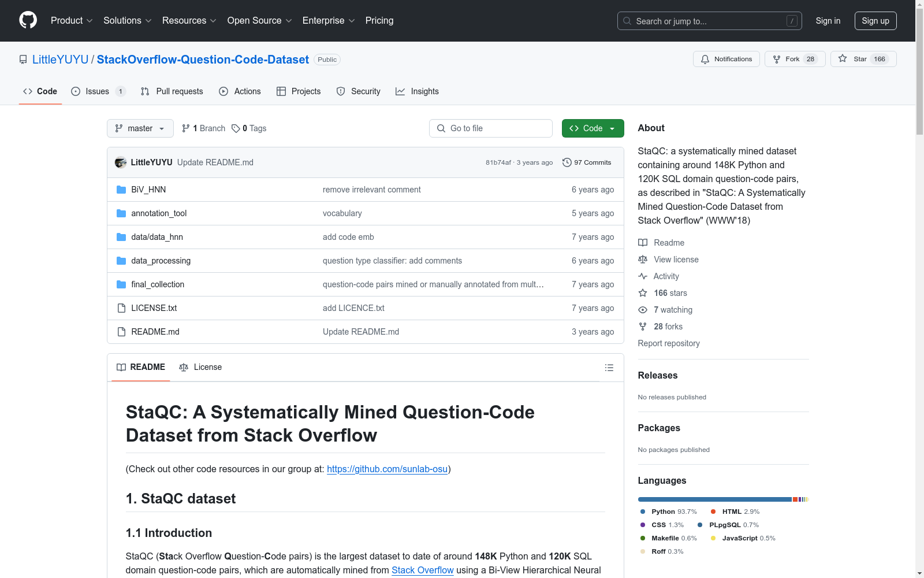
Task: Click the Sign up button
Action: point(875,21)
